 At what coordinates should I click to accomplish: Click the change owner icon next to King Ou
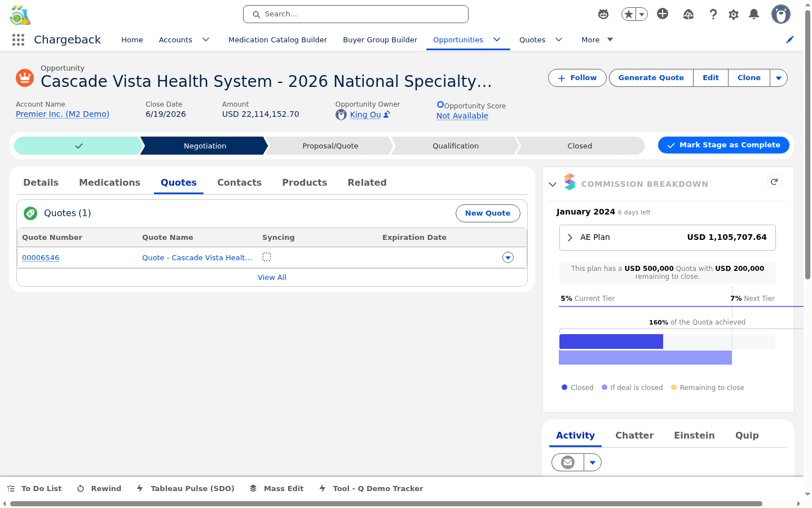pyautogui.click(x=387, y=115)
